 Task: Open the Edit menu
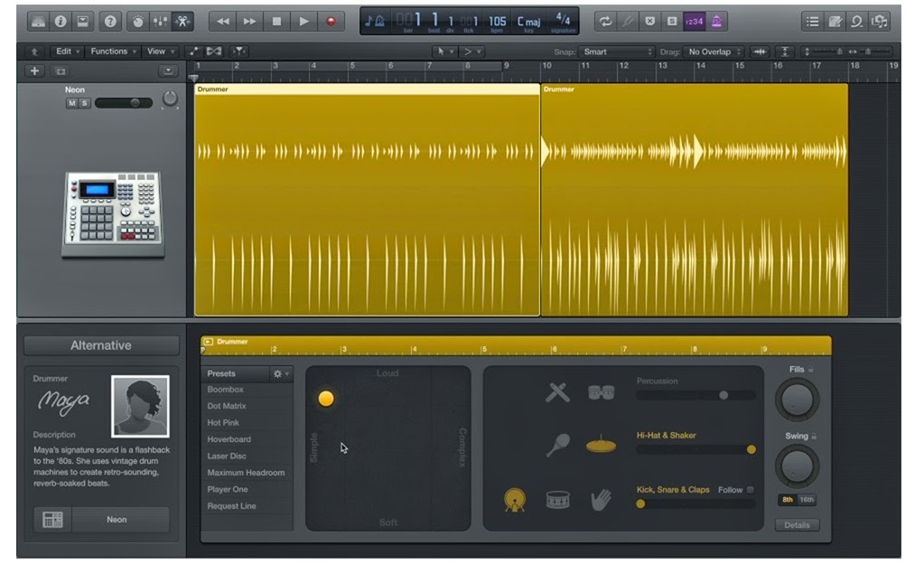(x=65, y=51)
